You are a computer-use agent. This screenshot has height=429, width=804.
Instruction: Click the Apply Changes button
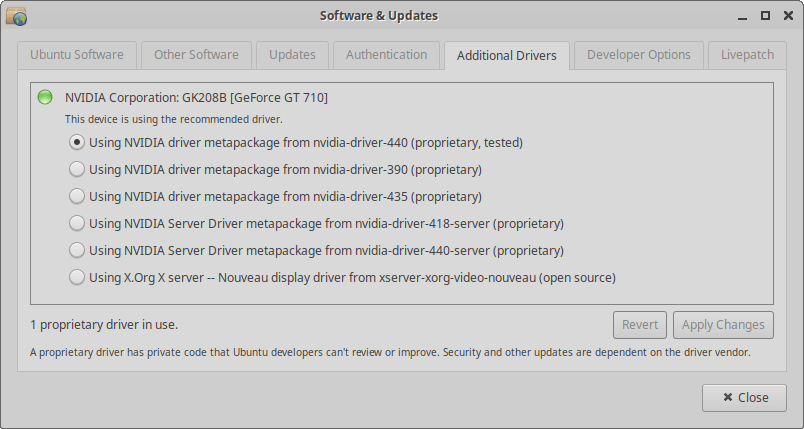[723, 325]
